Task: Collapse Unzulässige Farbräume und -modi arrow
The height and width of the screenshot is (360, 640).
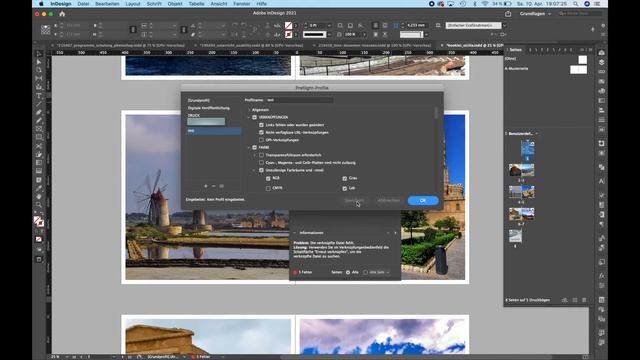Action: click(x=255, y=170)
